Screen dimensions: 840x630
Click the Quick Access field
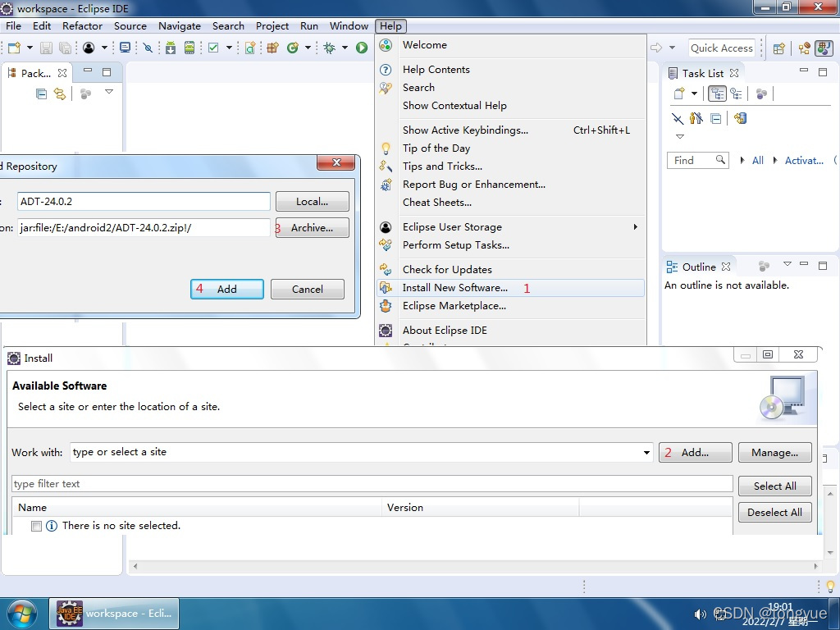(x=721, y=48)
